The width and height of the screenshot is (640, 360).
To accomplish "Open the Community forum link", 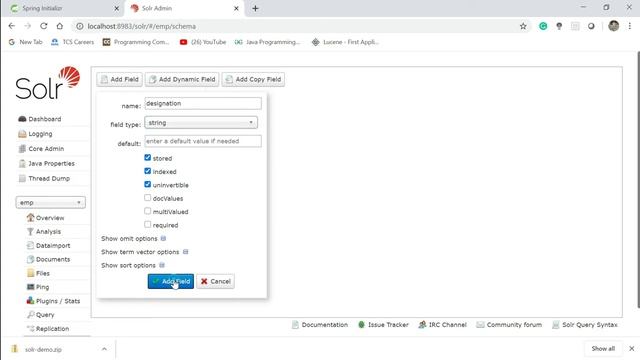I will click(509, 325).
